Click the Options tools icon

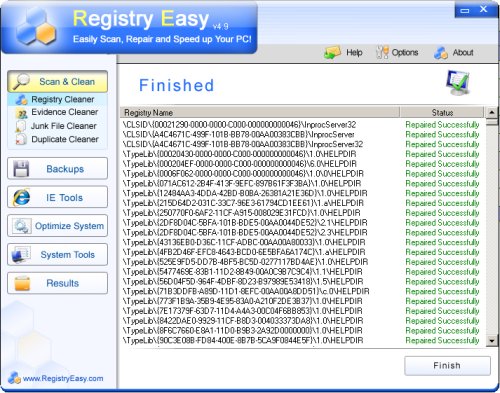382,53
